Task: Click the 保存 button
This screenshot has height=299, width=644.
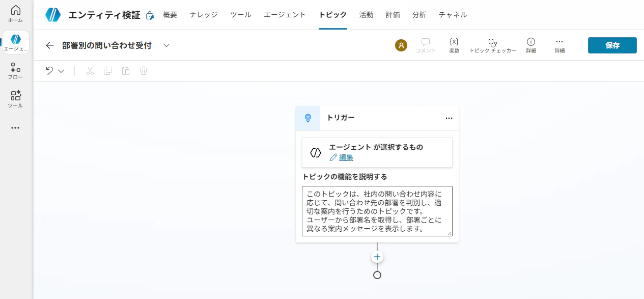Action: click(612, 45)
